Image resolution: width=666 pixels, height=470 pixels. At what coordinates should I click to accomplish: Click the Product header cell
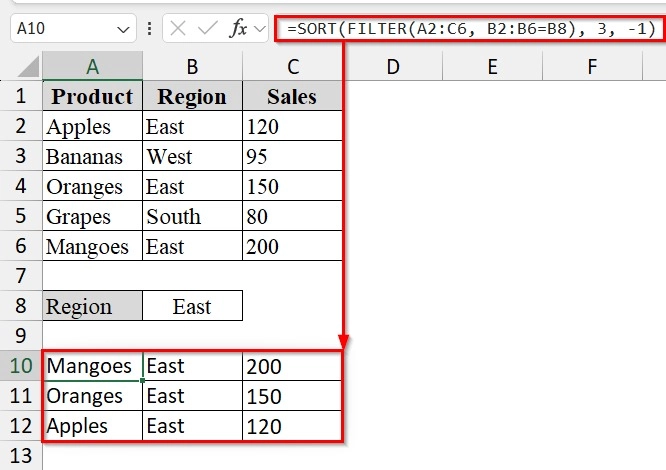coord(92,97)
